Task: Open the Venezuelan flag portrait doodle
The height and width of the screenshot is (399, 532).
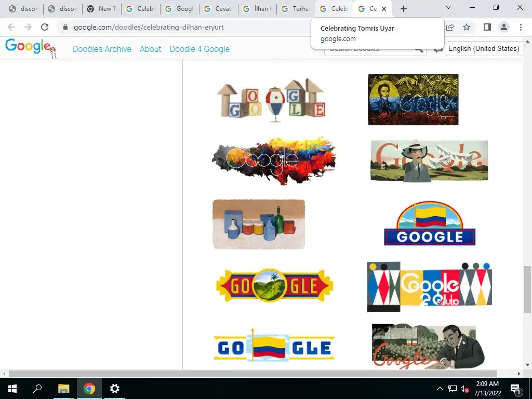Action: (x=413, y=100)
